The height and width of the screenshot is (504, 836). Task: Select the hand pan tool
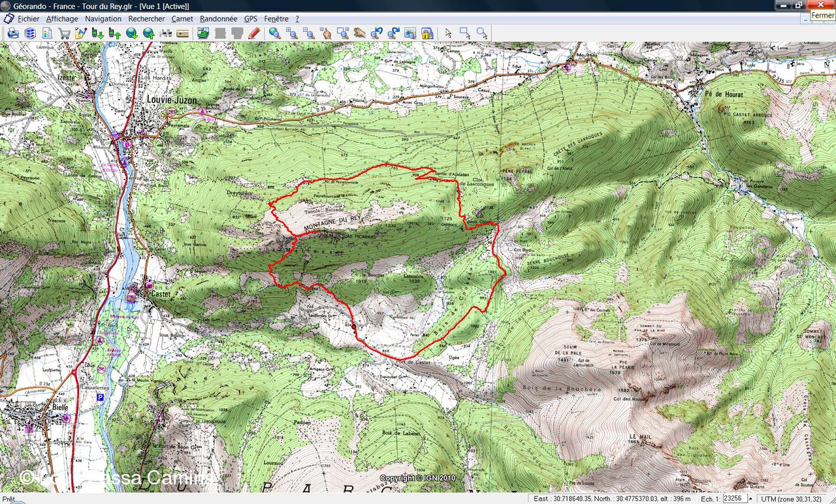click(x=359, y=33)
